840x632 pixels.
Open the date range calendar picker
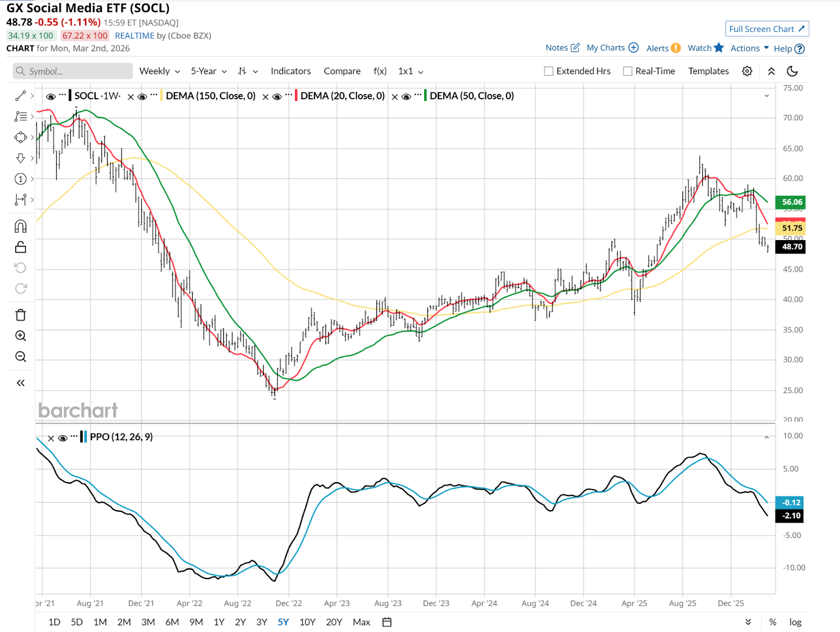coord(387,622)
